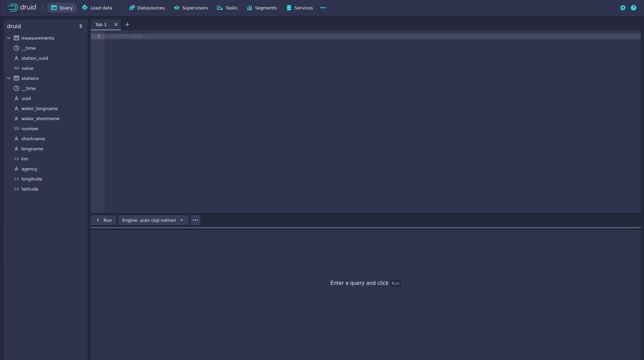Run the current query

pos(104,220)
